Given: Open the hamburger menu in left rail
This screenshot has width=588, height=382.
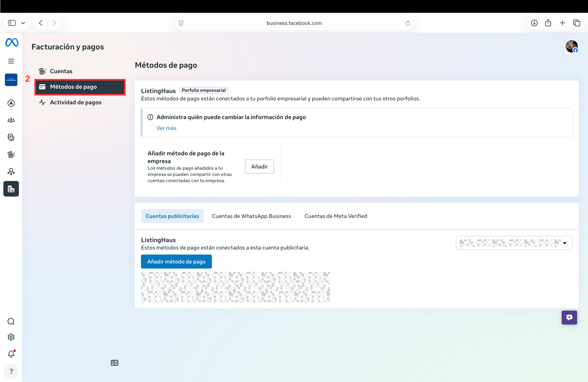Looking at the screenshot, I should (x=11, y=61).
